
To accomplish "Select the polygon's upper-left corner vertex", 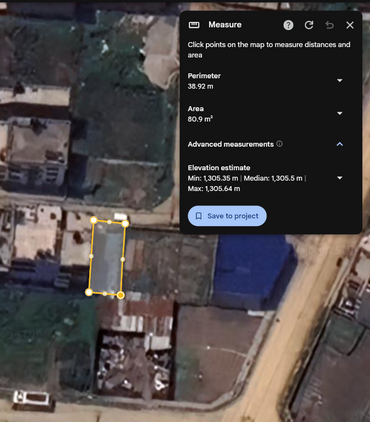I will click(x=94, y=220).
